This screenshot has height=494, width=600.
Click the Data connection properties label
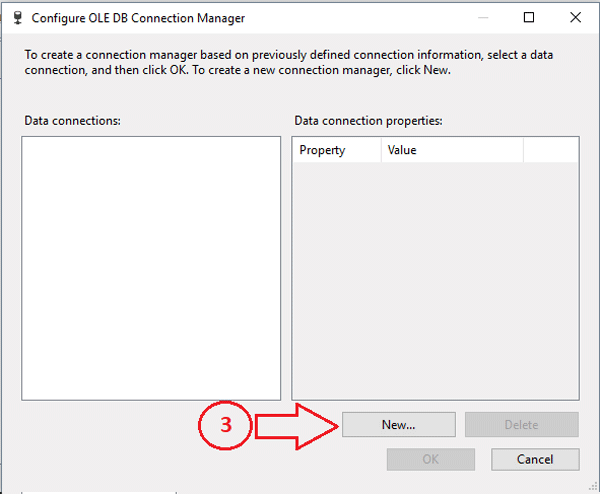[x=368, y=121]
